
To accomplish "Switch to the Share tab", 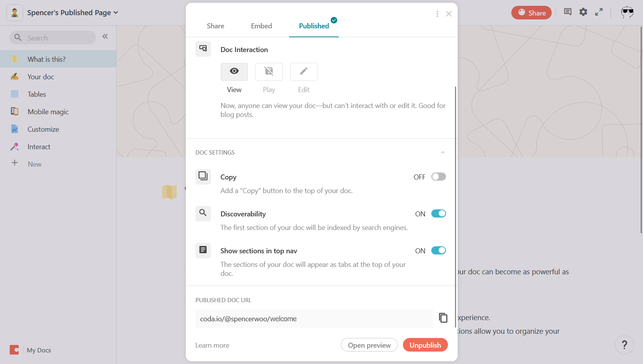I will pos(216,26).
